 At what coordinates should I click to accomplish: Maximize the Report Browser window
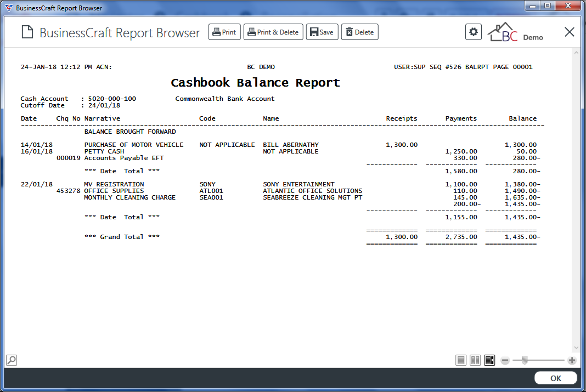coord(548,5)
